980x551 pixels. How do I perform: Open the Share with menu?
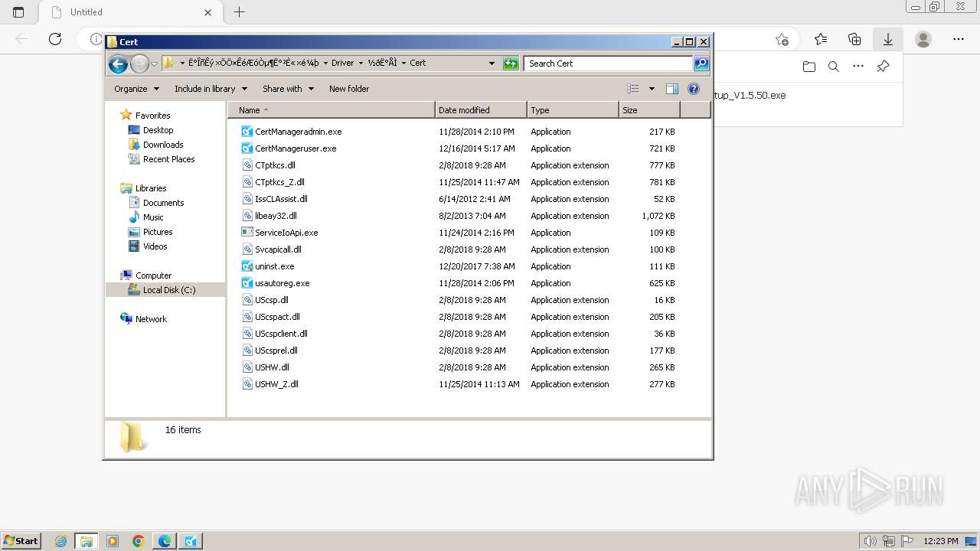click(288, 89)
